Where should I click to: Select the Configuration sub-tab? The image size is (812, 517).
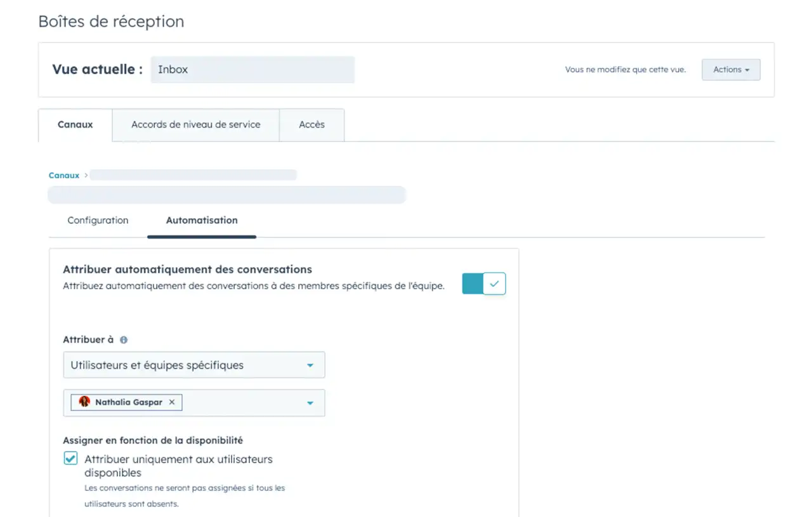point(98,221)
